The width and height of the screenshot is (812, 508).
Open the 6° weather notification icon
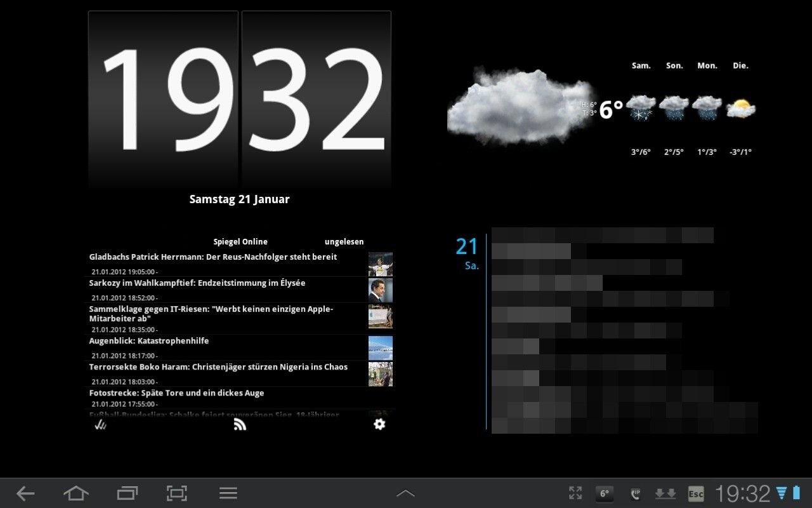point(604,493)
